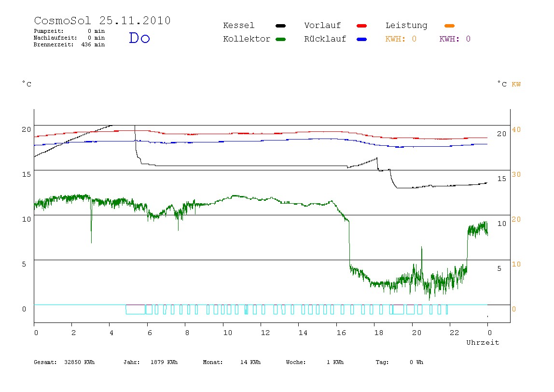Click the '22' hour tick label
Screen dimensions: 554x392
click(455, 333)
